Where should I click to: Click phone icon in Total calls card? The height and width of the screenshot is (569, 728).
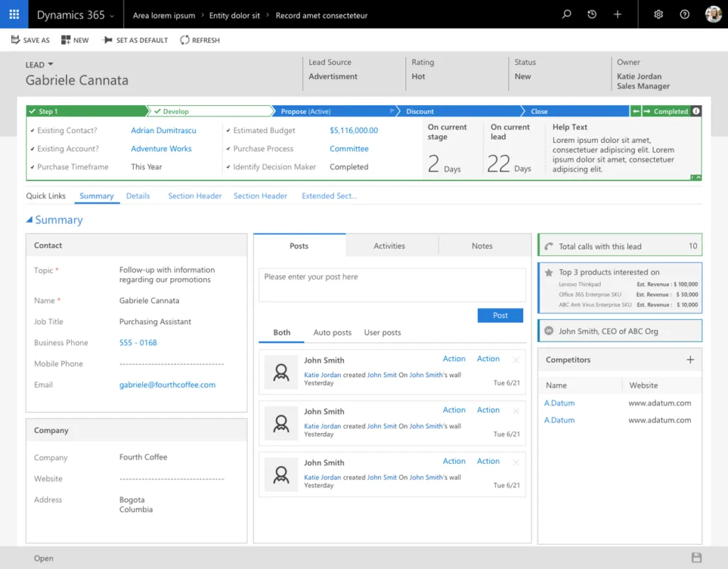coord(549,246)
